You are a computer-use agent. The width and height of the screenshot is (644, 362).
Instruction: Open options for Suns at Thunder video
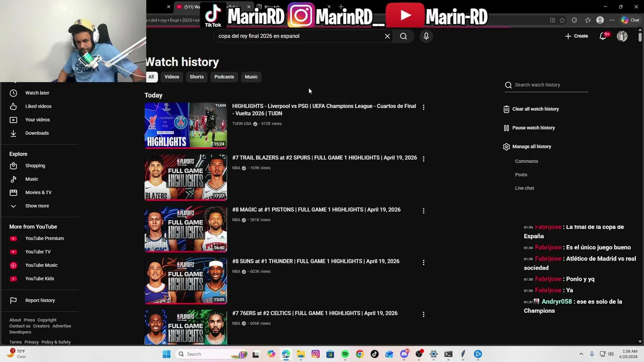424,262
